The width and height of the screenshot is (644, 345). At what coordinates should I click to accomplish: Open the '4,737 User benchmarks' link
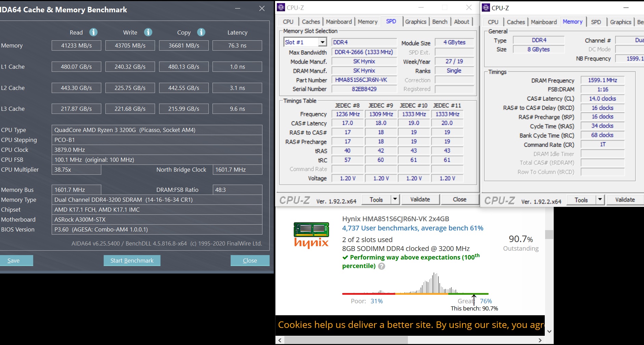[413, 228]
